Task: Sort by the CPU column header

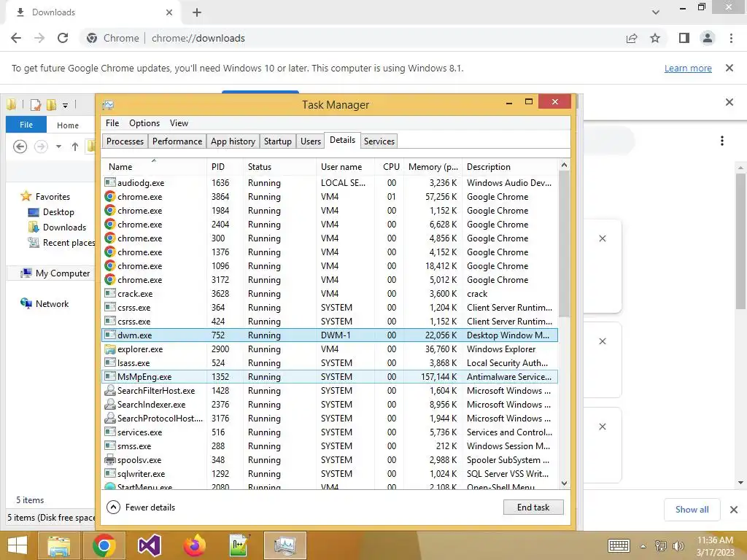Action: 390,167
